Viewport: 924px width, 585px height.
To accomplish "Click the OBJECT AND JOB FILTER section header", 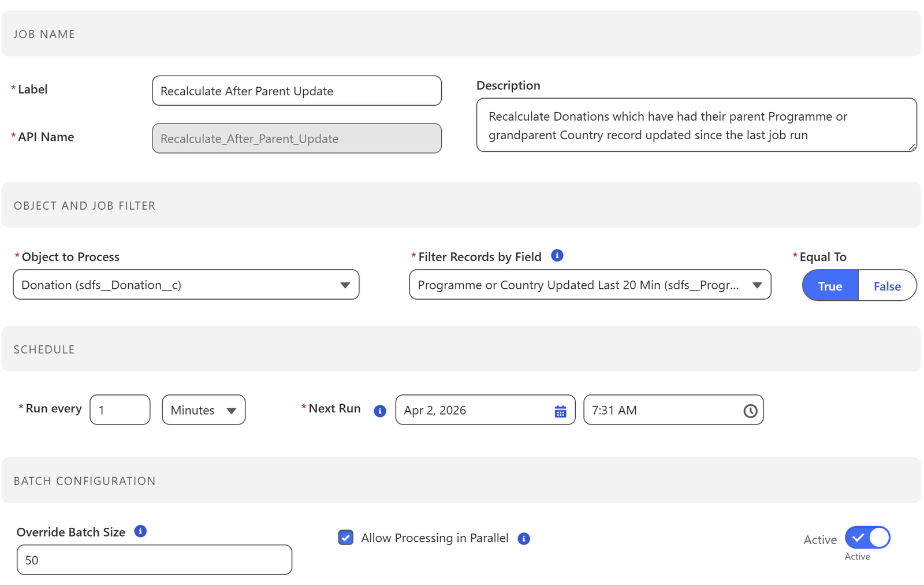I will point(461,205).
